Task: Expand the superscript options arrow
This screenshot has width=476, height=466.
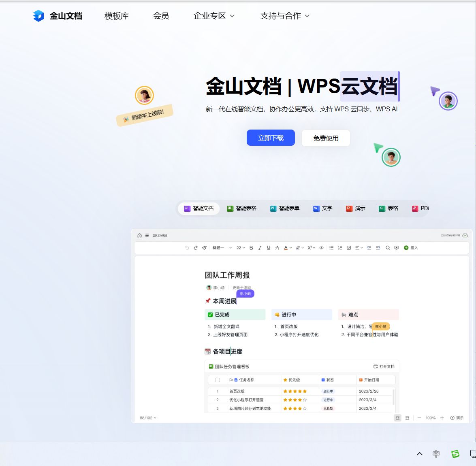Action: pyautogui.click(x=314, y=248)
